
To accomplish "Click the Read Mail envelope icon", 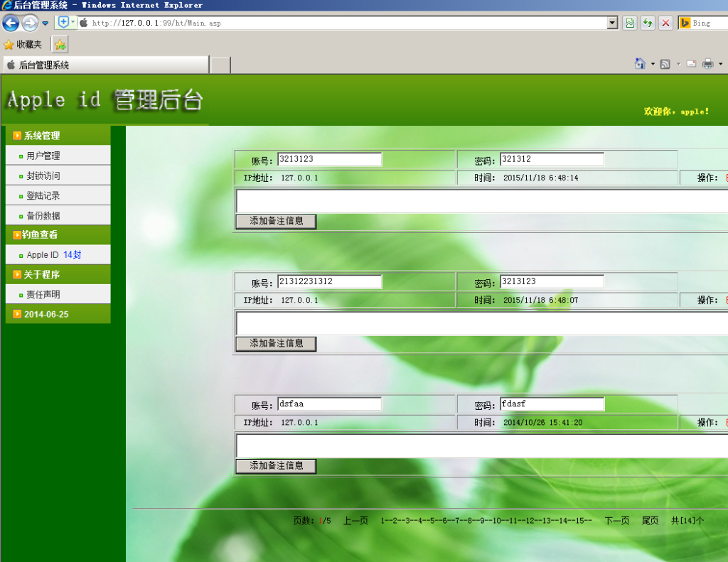I will 691,64.
